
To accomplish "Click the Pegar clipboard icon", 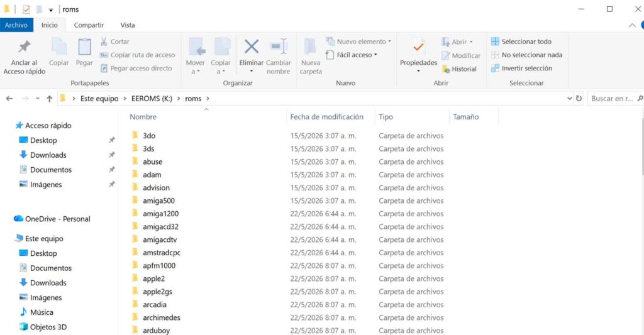I will tap(84, 47).
